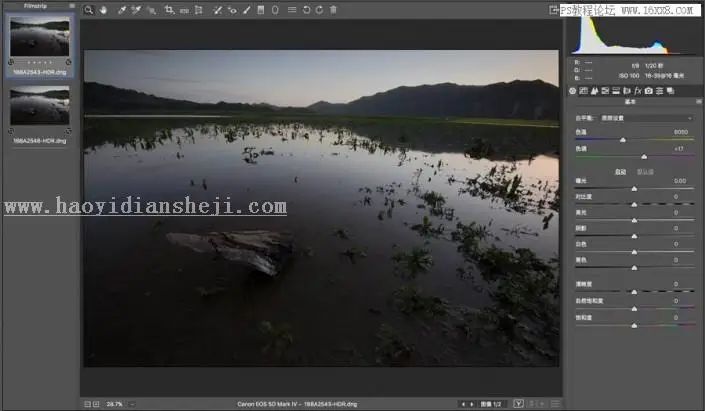The height and width of the screenshot is (411, 705).
Task: Toggle before/after view Y button
Action: click(x=518, y=404)
